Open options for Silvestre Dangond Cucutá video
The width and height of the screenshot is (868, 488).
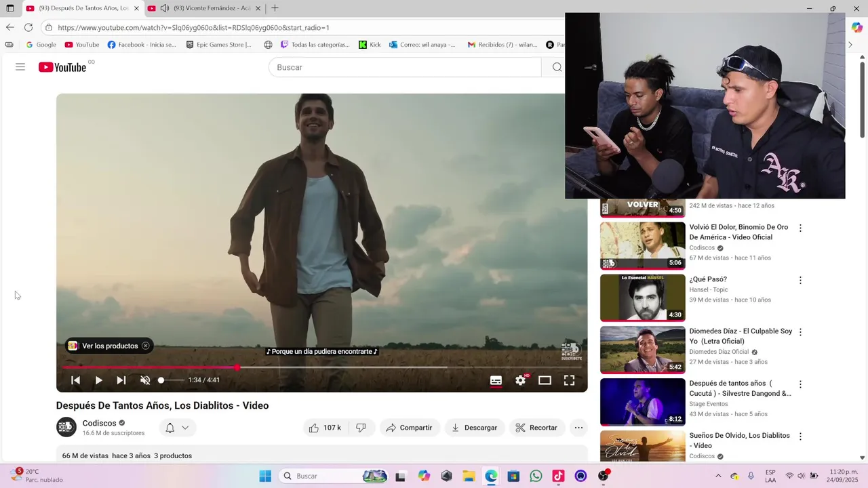[800, 384]
